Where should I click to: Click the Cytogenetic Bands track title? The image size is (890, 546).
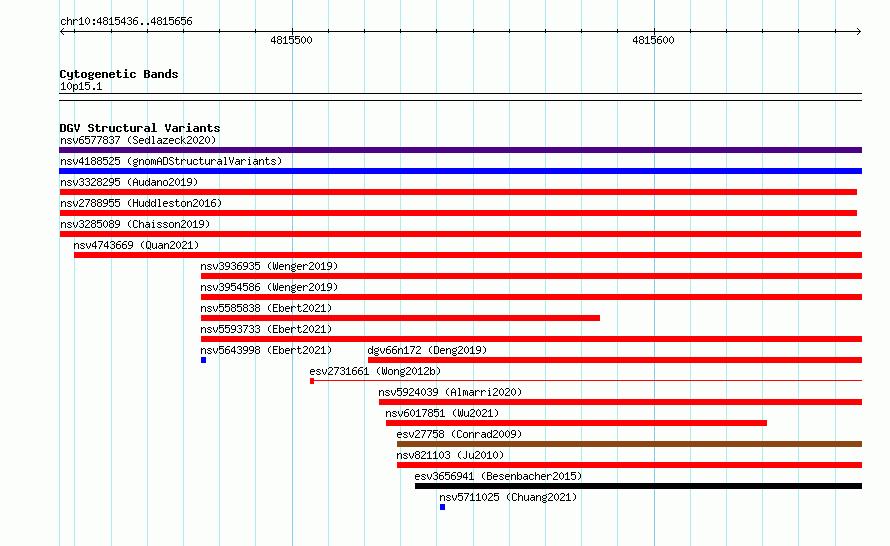(x=119, y=74)
